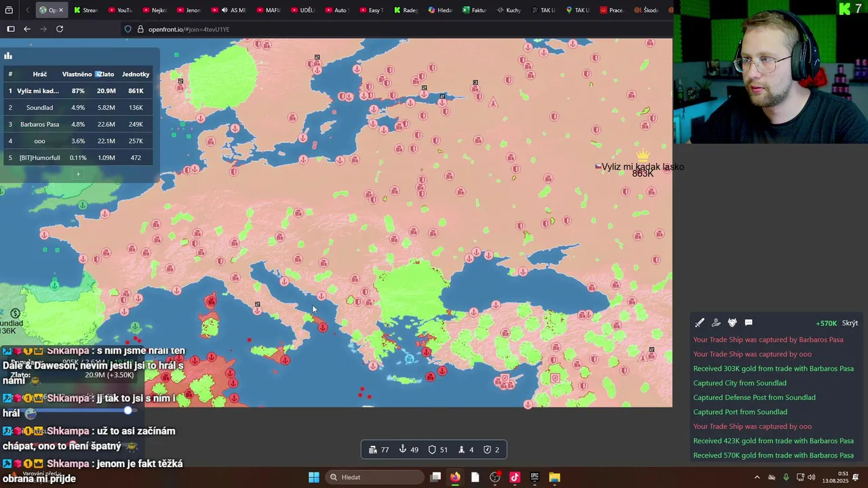Open File Explorer from the taskbar
Image resolution: width=868 pixels, height=488 pixels.
point(555,477)
